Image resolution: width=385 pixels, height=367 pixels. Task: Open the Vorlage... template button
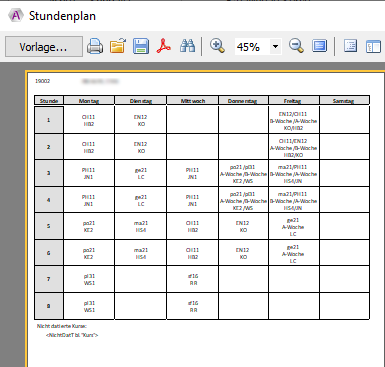coord(44,47)
